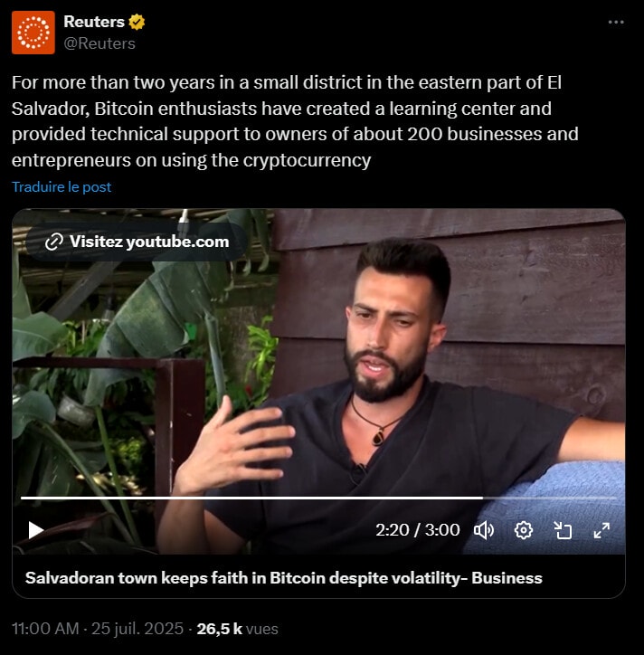Open the @Reuters handle link

[x=99, y=43]
